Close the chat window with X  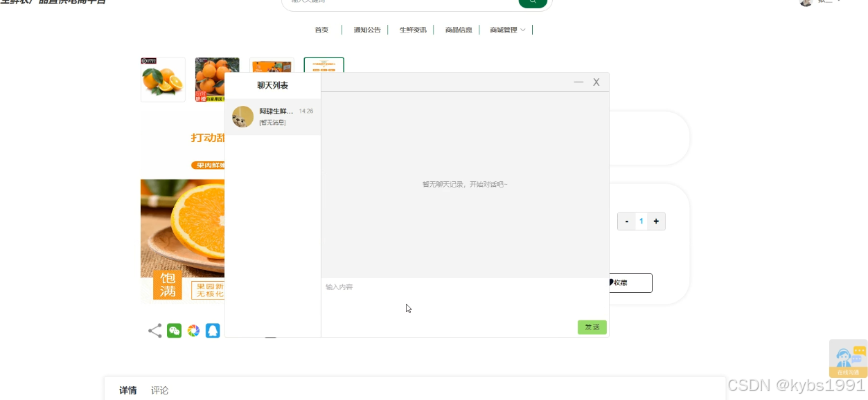click(596, 82)
